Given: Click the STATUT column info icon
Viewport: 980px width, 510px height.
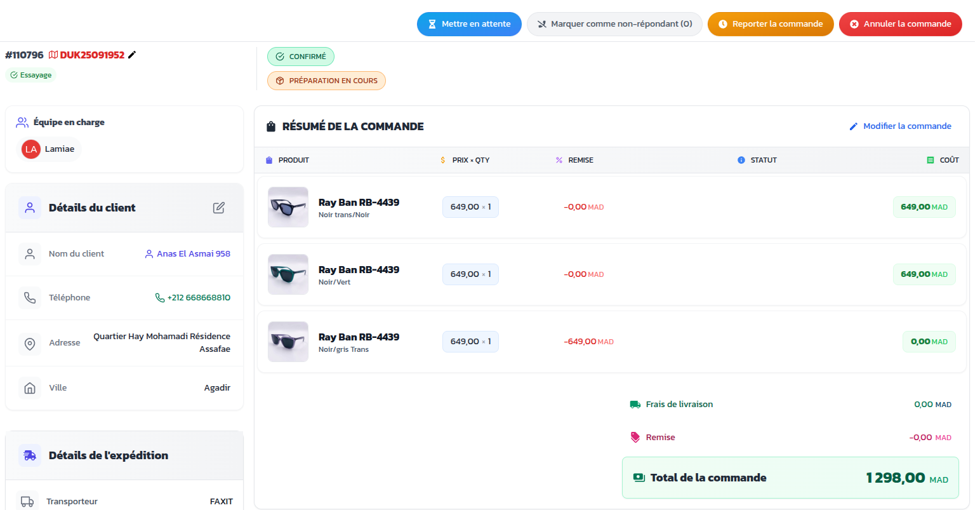Looking at the screenshot, I should tap(741, 160).
